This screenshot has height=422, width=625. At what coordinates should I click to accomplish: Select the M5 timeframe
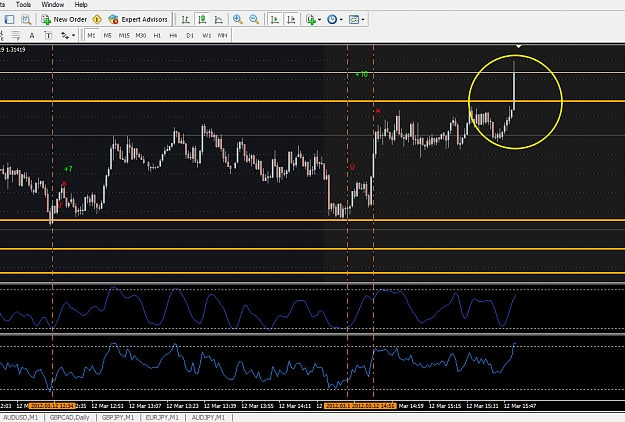point(108,35)
